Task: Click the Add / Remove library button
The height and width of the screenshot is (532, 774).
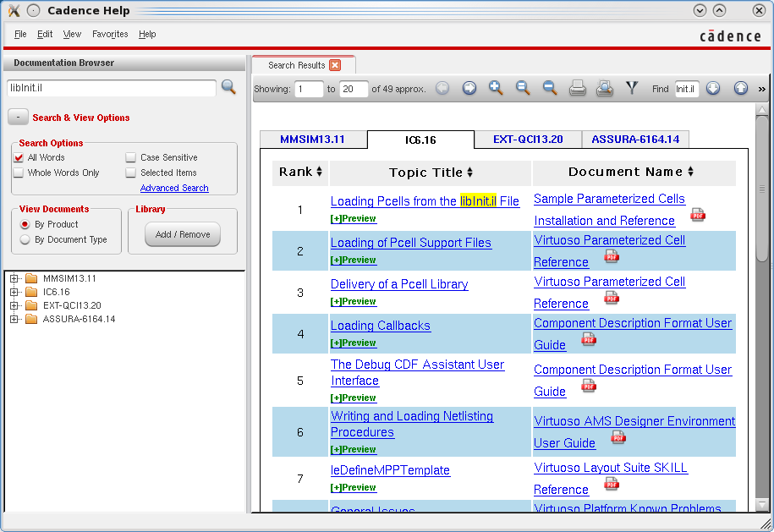Action: [x=183, y=234]
